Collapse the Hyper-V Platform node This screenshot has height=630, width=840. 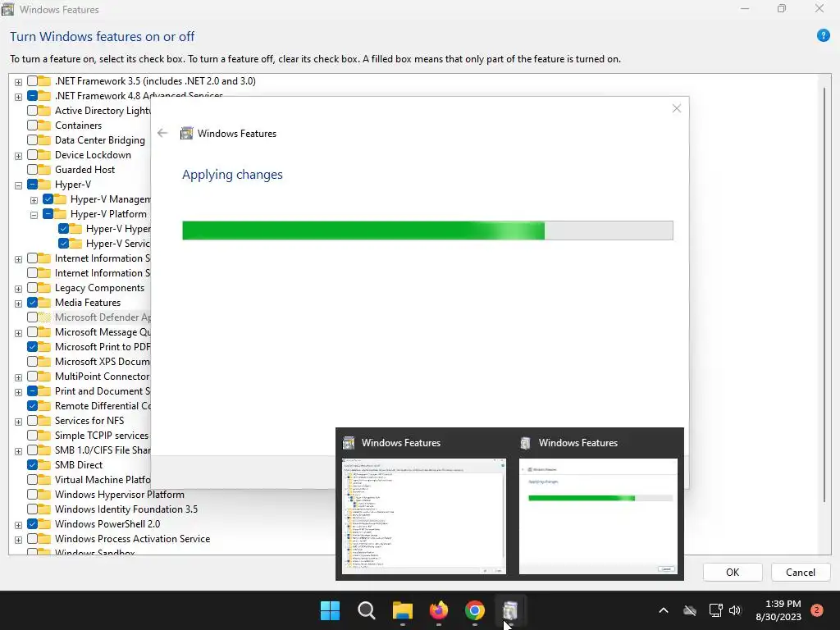click(34, 215)
